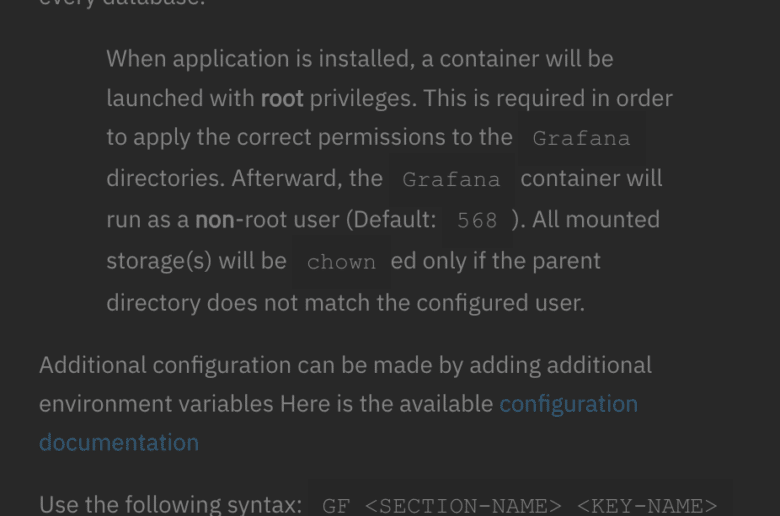
Task: Click the "(Default:" text
Action: (x=391, y=219)
